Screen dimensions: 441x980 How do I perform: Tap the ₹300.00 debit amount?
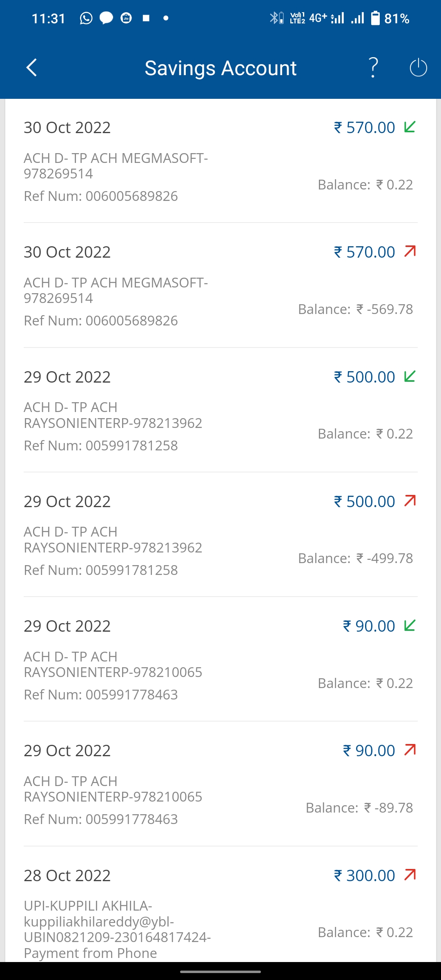coord(365,875)
